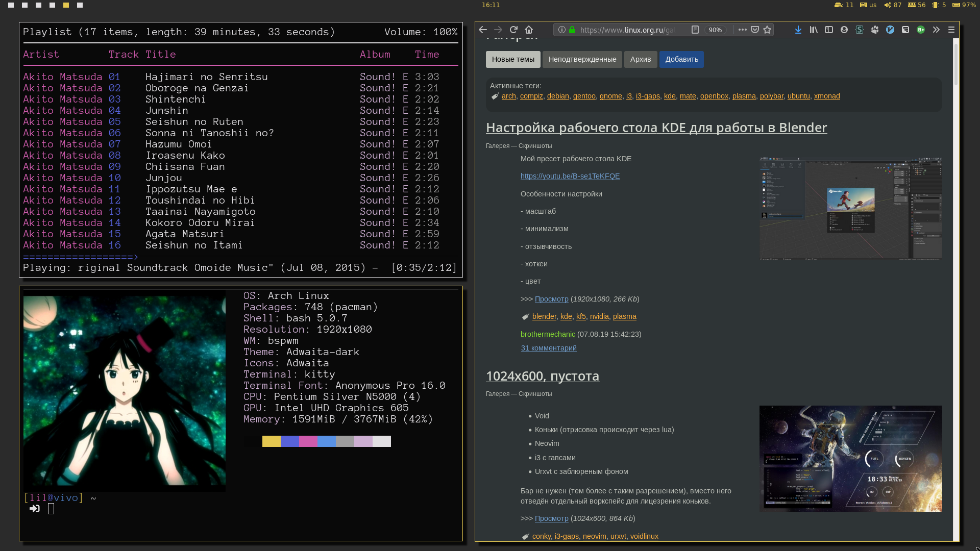Viewport: 980px width, 551px height.
Task: Toggle the Firefox sidebar
Action: pos(829,30)
